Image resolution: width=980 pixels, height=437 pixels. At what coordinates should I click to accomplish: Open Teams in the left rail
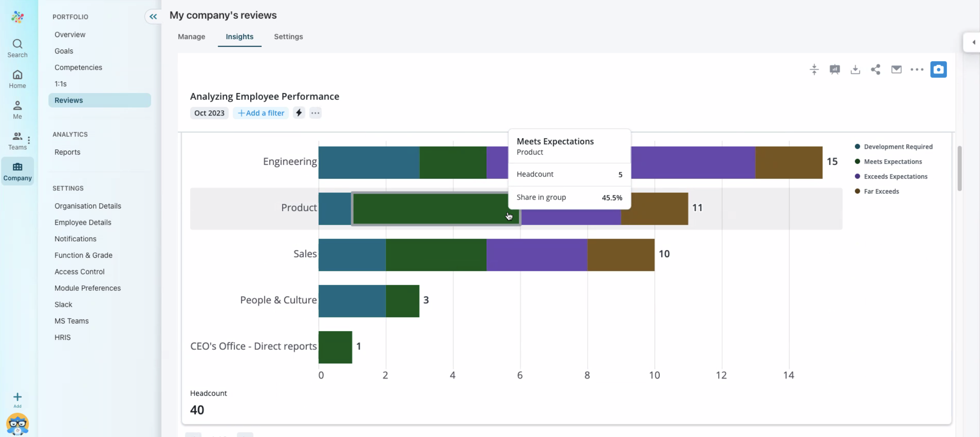18,141
